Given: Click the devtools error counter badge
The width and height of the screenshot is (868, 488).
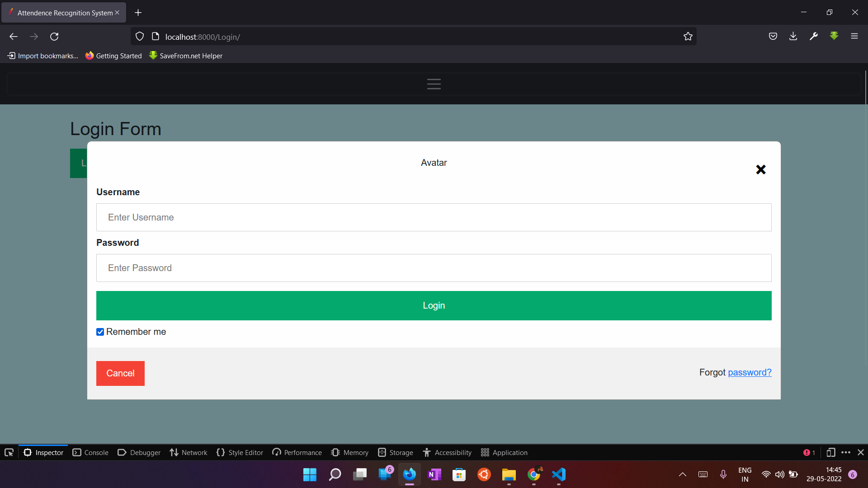Looking at the screenshot, I should (x=809, y=452).
